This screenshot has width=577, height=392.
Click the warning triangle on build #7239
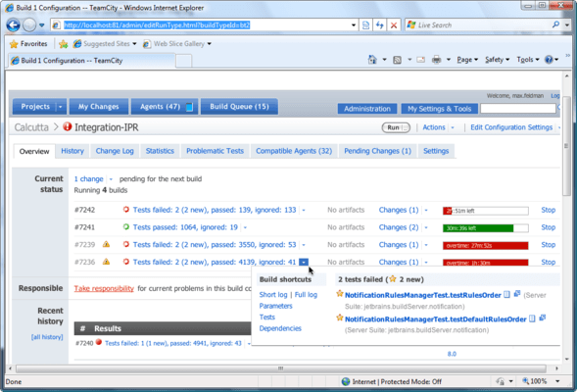106,244
